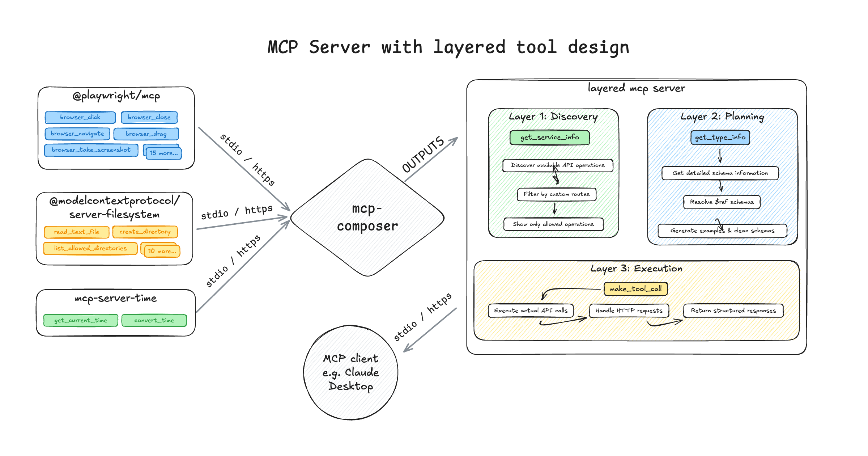The width and height of the screenshot is (868, 456).
Task: Switch to the Layer 3: Execution section
Action: point(637,268)
